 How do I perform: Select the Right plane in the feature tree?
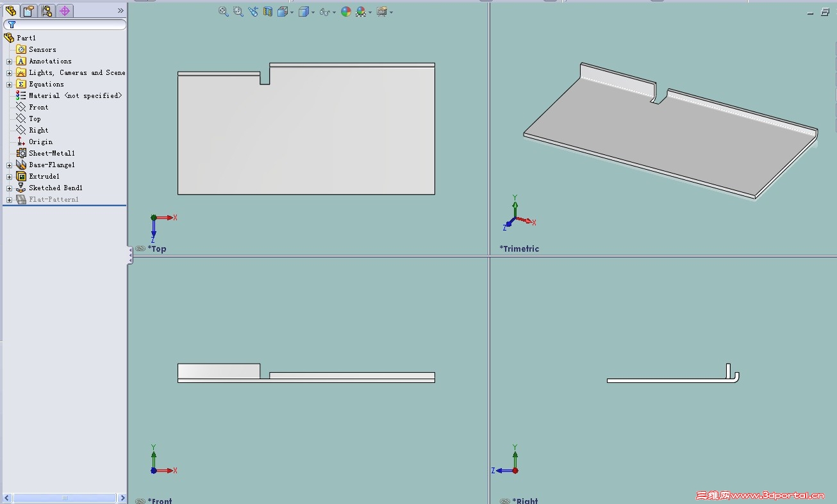pos(38,130)
